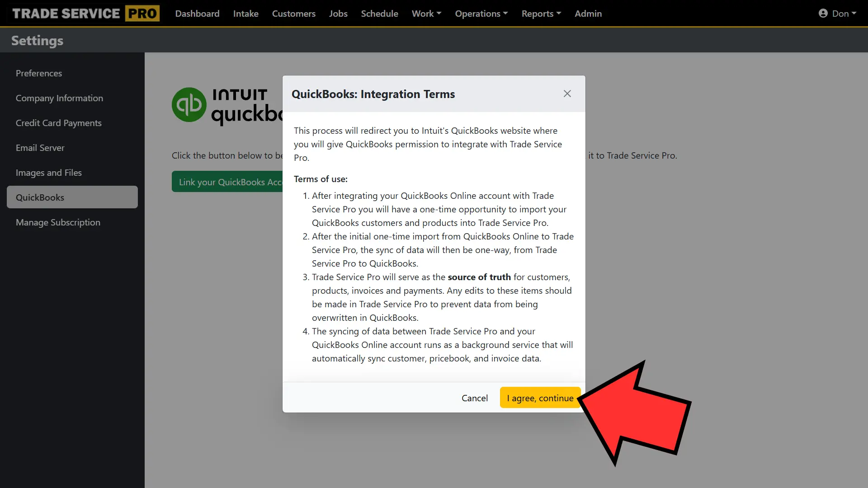Open the Work dropdown menu
868x488 pixels.
point(425,13)
